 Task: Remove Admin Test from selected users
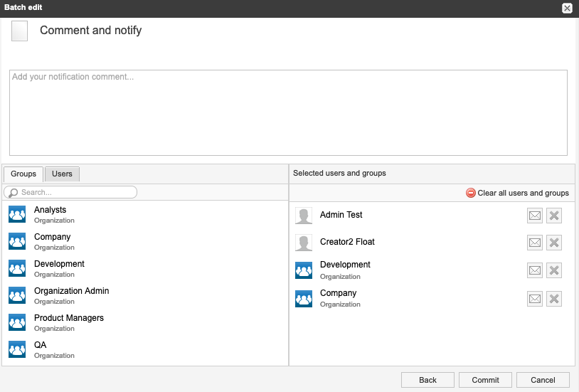[555, 216]
